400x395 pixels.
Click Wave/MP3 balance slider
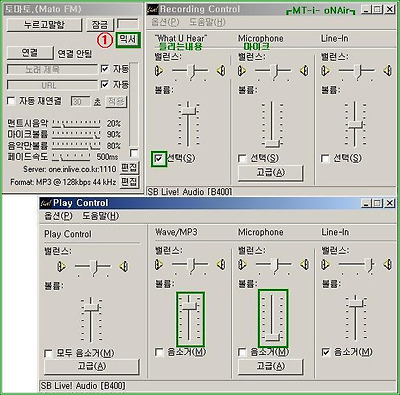190,265
